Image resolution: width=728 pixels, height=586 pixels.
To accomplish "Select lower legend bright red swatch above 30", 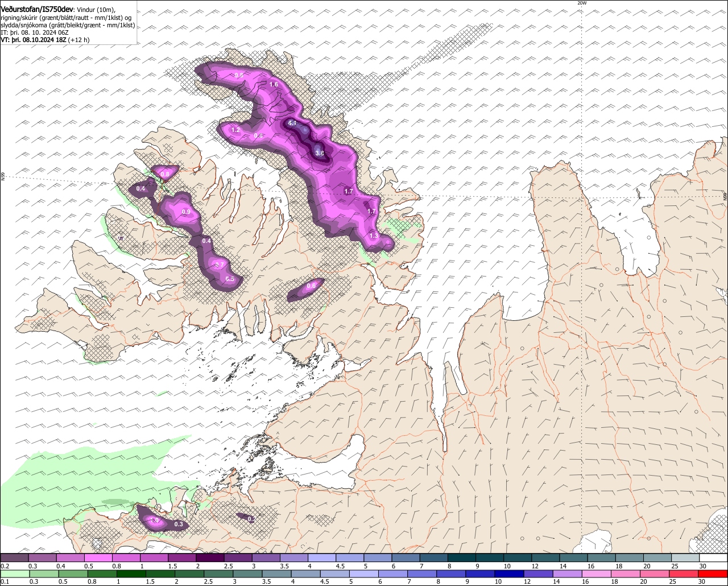I will coord(713,573).
